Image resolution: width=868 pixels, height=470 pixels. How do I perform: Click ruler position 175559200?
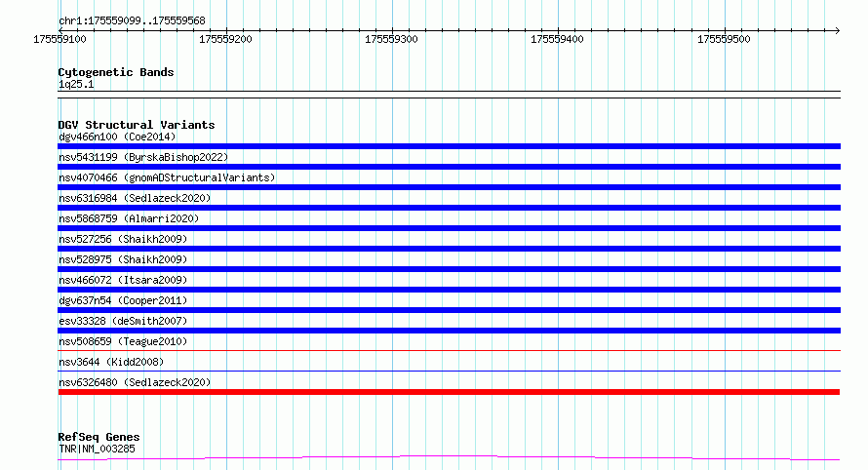225,39
